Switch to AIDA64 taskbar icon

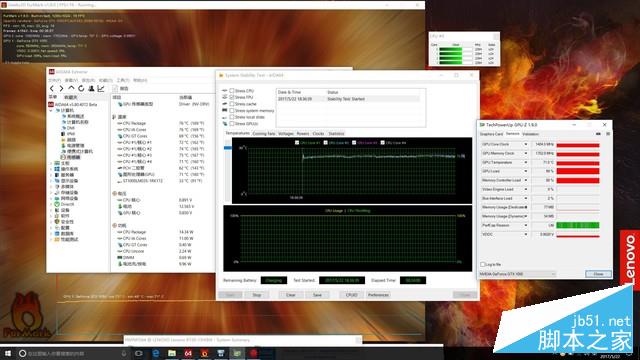point(188,353)
